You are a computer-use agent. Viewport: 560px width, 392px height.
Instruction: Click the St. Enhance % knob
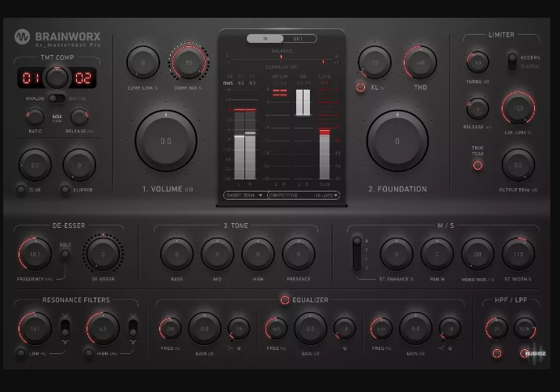397,255
